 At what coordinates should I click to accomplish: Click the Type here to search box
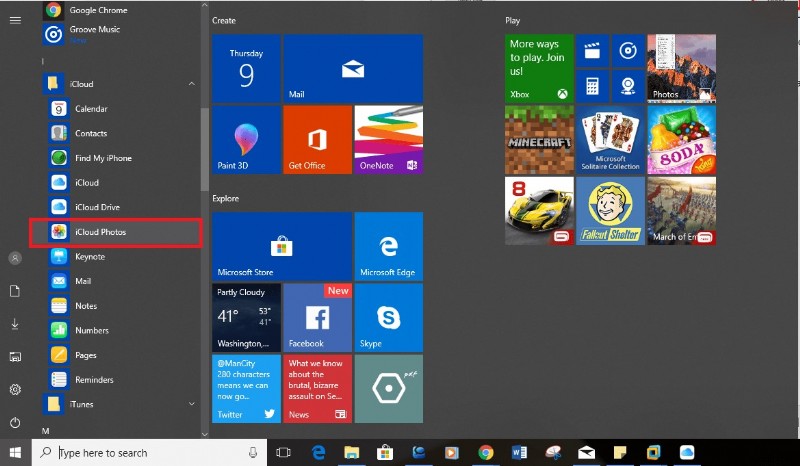click(x=149, y=452)
